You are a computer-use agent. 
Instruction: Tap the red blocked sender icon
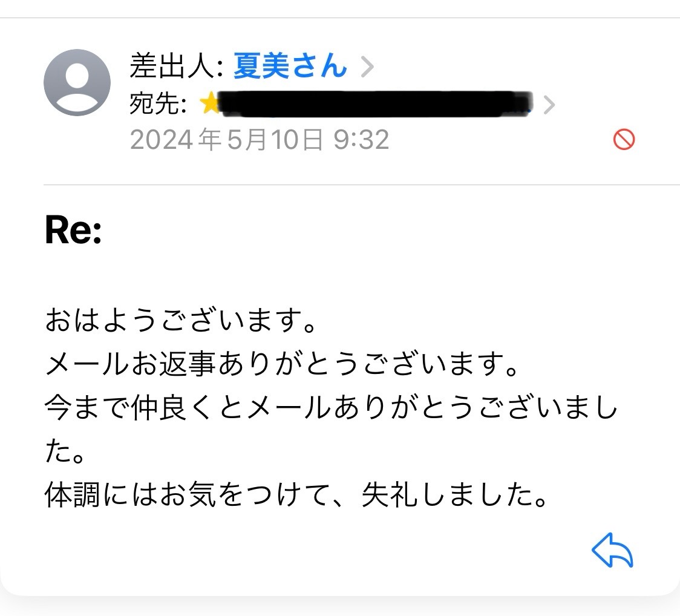[624, 140]
